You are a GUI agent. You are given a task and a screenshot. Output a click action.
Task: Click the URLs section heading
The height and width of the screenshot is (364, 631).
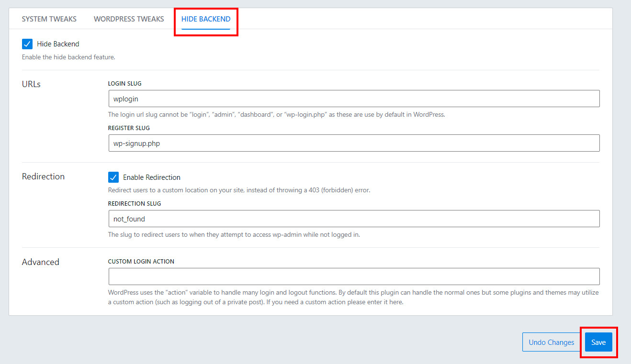click(x=31, y=84)
